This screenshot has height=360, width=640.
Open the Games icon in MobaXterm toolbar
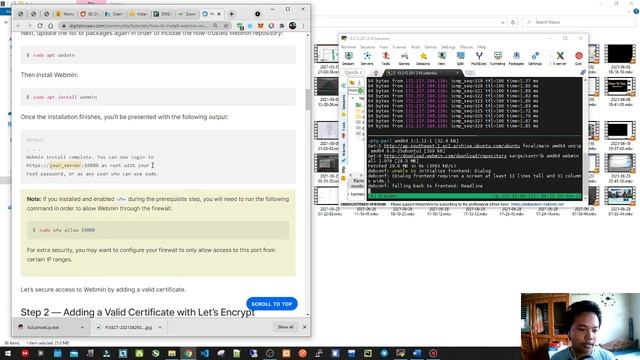click(404, 58)
